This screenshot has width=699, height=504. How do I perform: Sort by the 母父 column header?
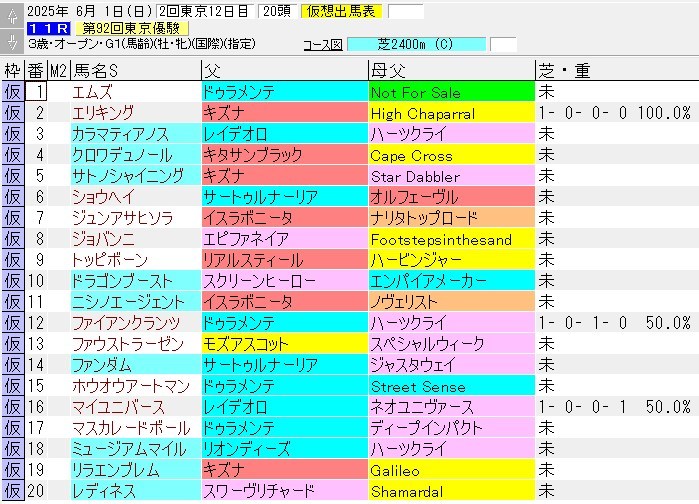click(452, 70)
